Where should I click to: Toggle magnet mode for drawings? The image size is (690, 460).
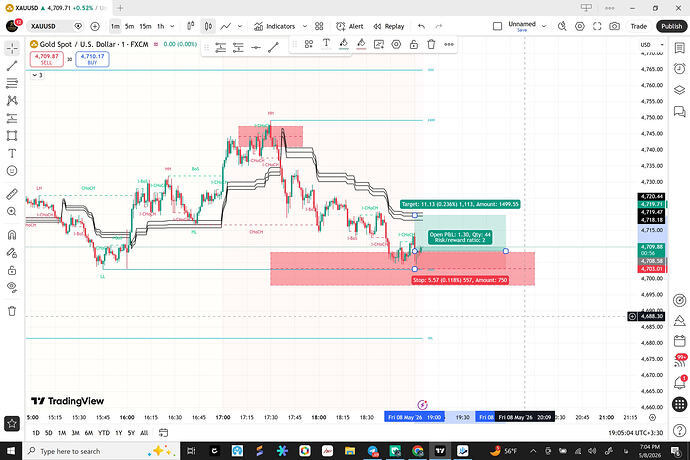tap(12, 235)
